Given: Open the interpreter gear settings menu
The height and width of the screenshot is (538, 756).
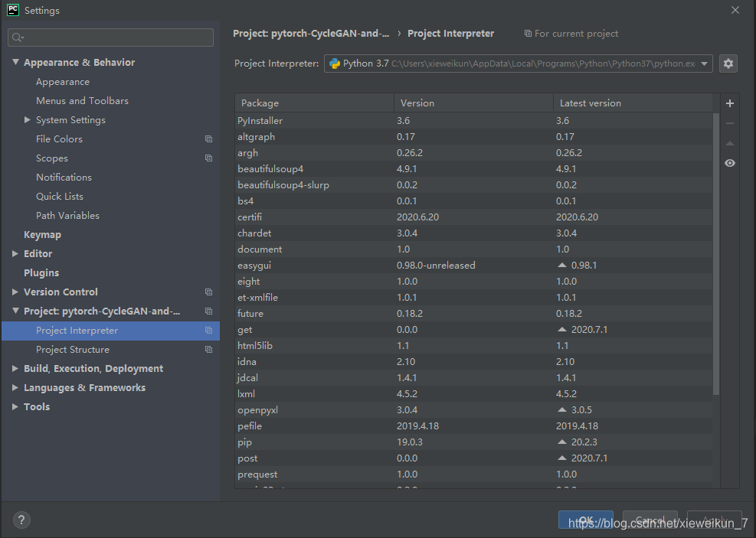Looking at the screenshot, I should click(x=728, y=64).
